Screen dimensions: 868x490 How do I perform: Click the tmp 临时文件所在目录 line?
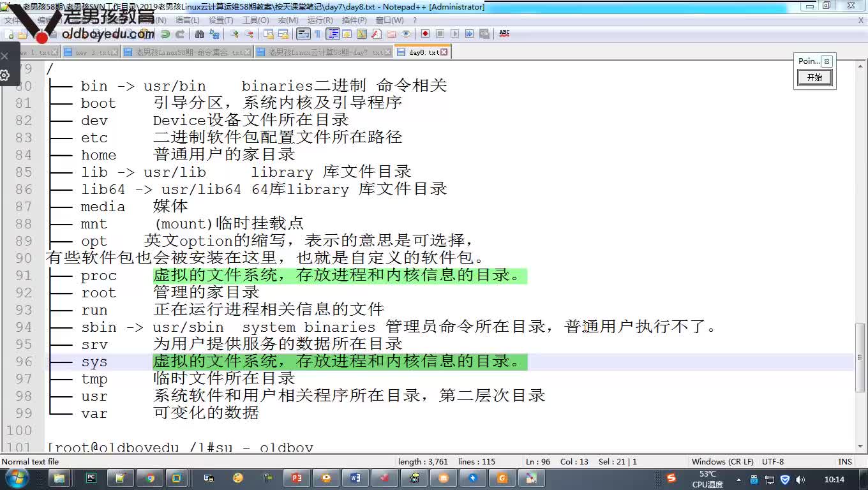pos(172,379)
